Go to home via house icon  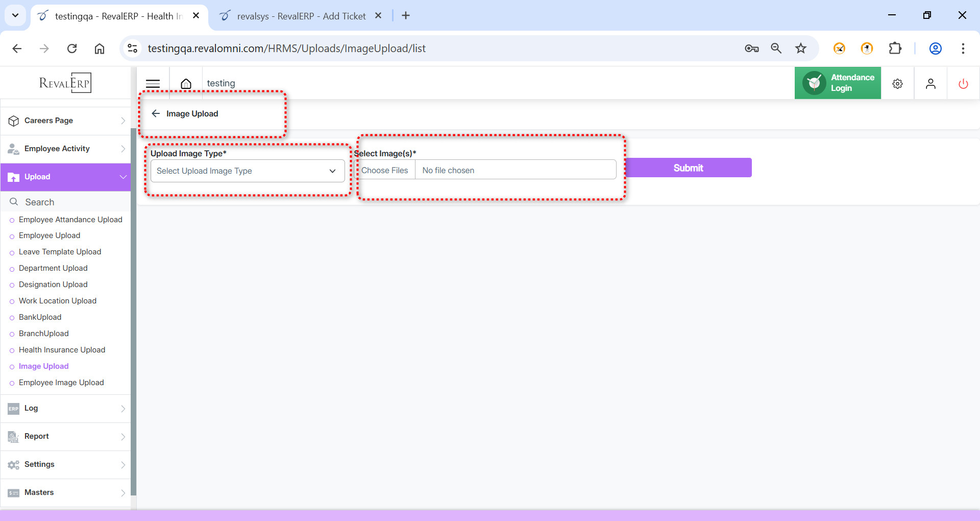pyautogui.click(x=186, y=83)
